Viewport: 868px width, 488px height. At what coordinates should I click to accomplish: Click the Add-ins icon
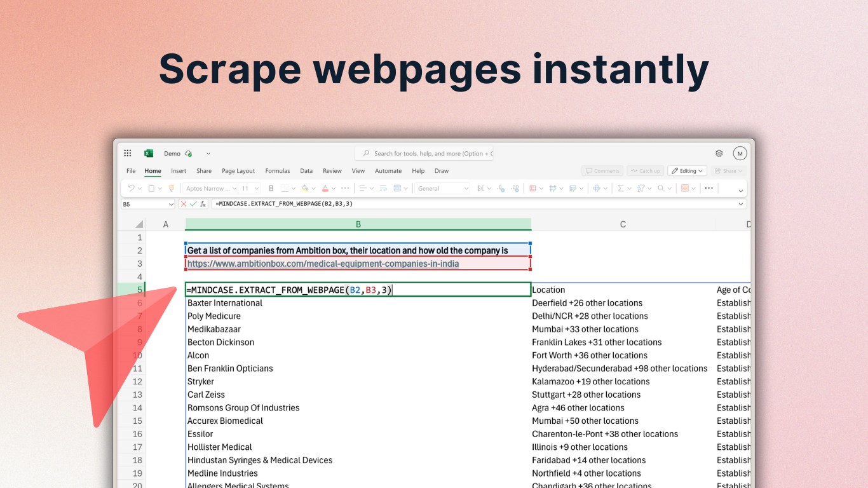click(685, 188)
